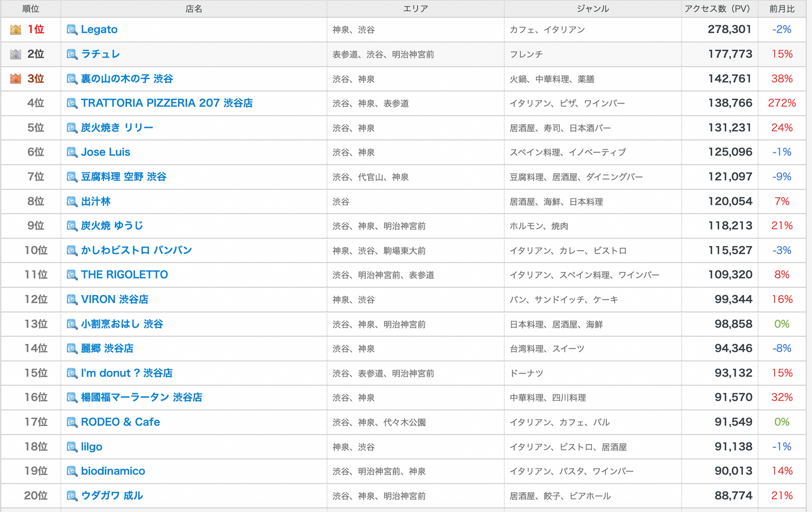
Task: Open the Legato restaurant link
Action: 99,29
